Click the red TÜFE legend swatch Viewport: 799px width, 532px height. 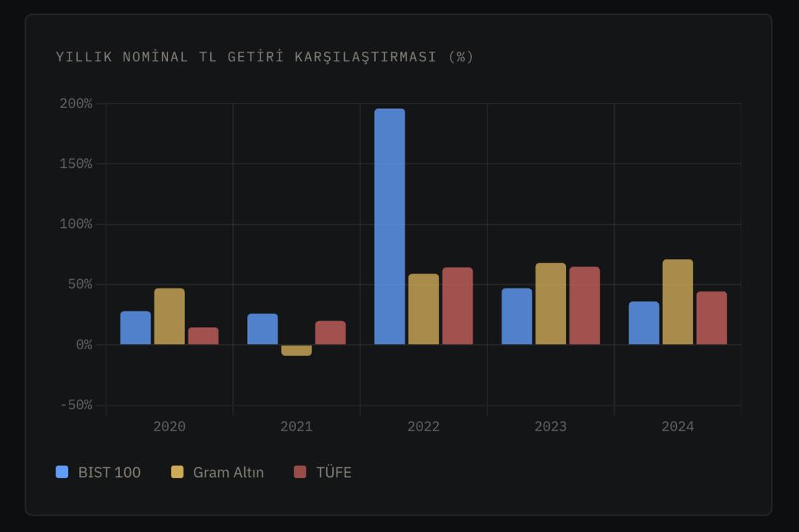[x=301, y=472]
